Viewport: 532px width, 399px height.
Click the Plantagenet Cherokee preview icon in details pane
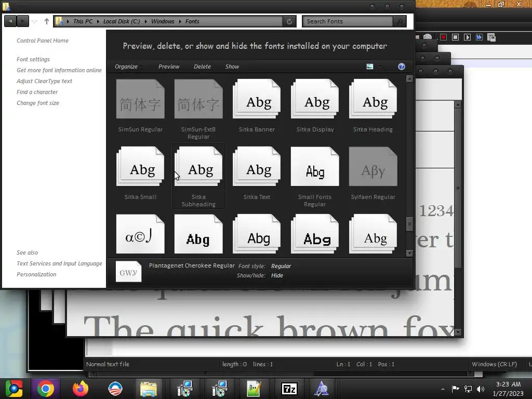(128, 271)
